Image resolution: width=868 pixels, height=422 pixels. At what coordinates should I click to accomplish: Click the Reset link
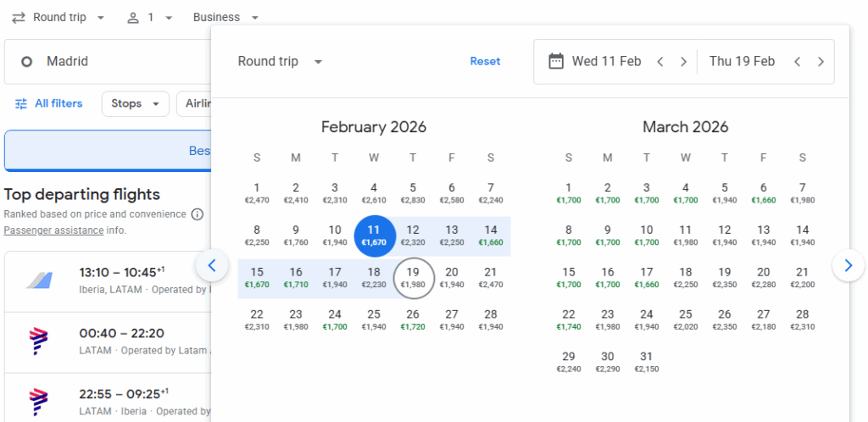(485, 61)
